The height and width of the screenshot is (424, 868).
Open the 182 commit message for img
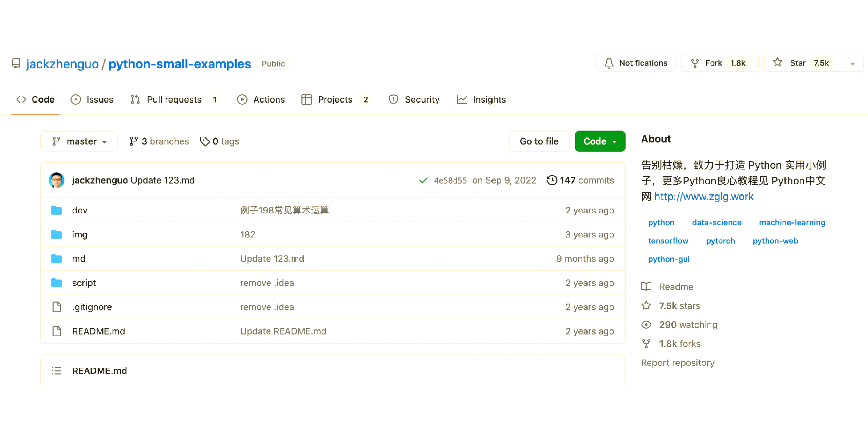pos(248,234)
